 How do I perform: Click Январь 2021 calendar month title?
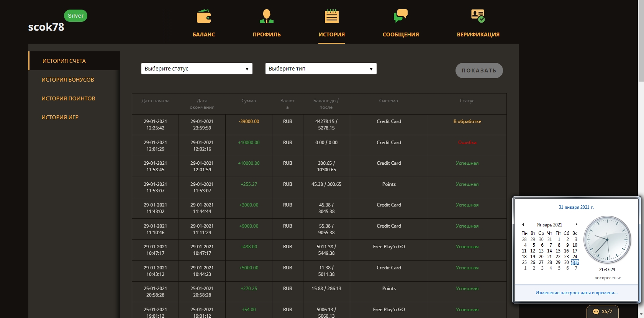point(549,225)
